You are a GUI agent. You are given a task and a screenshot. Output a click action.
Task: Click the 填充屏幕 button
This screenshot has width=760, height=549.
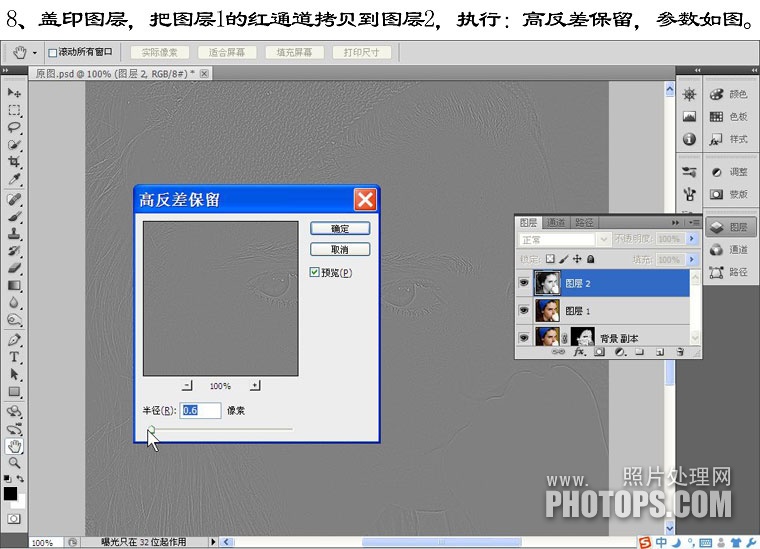[294, 52]
